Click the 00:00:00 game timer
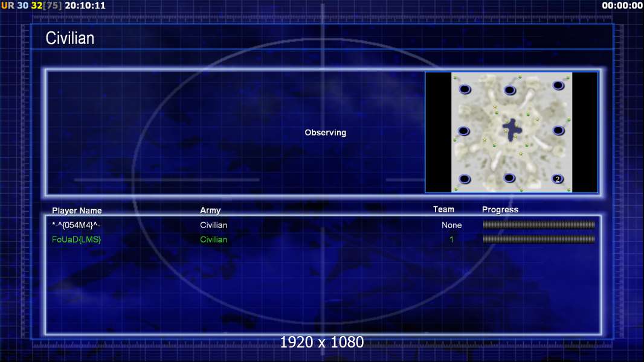Screen dimensions: 644x362 (622, 5)
